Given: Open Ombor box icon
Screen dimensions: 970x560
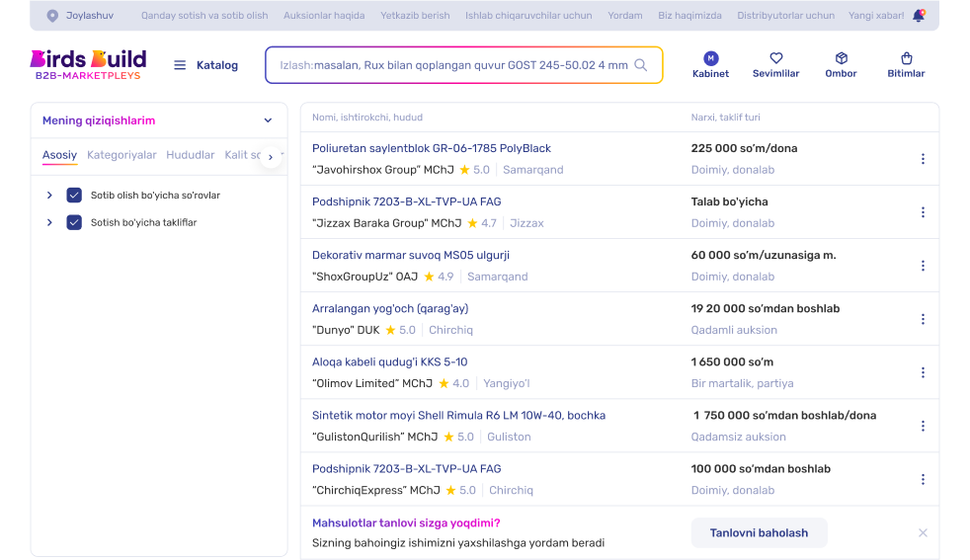Looking at the screenshot, I should click(x=841, y=58).
